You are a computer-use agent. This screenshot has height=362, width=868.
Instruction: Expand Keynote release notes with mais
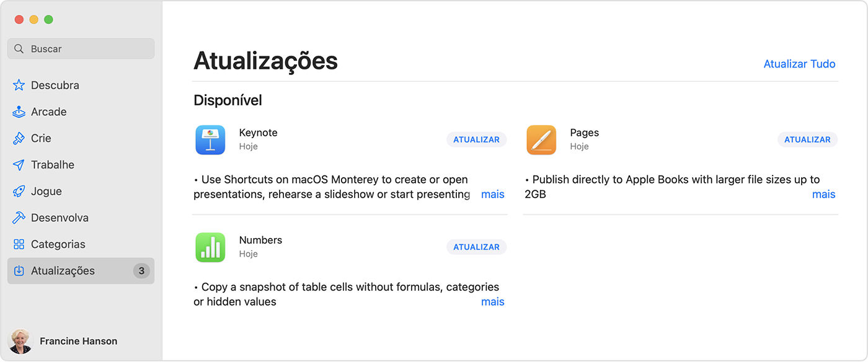(x=492, y=195)
